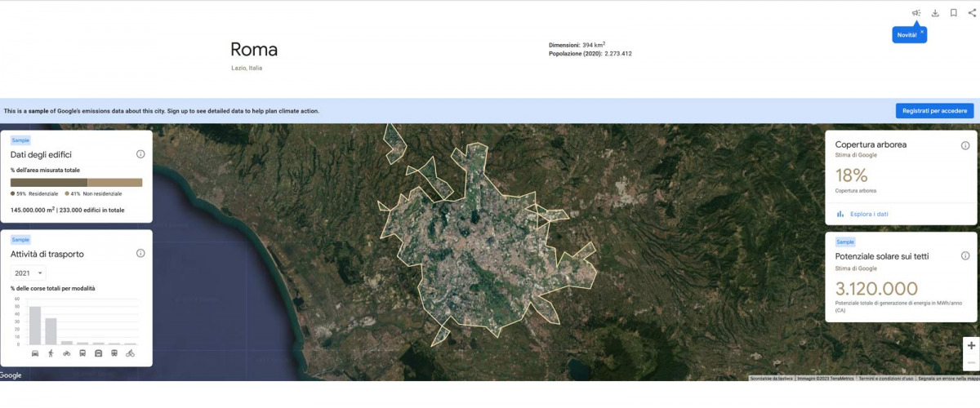Click the bicycle transport mode icon

[130, 353]
